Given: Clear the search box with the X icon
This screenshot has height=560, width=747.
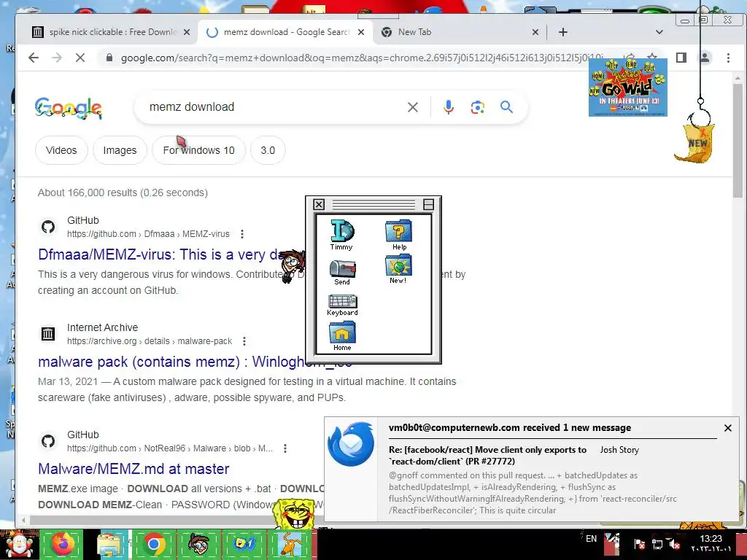Looking at the screenshot, I should click(x=413, y=107).
